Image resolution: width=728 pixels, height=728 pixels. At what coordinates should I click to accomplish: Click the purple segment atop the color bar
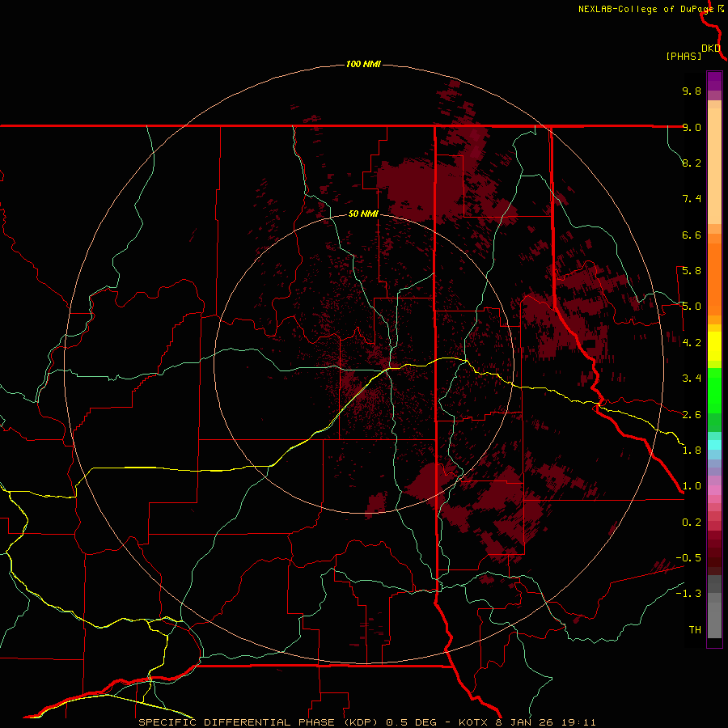(x=714, y=81)
